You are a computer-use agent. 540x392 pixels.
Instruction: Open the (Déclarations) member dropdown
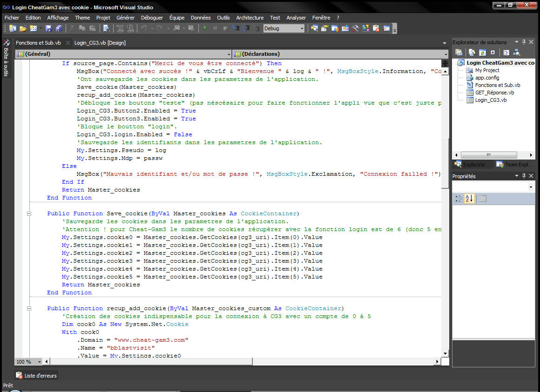tap(445, 54)
